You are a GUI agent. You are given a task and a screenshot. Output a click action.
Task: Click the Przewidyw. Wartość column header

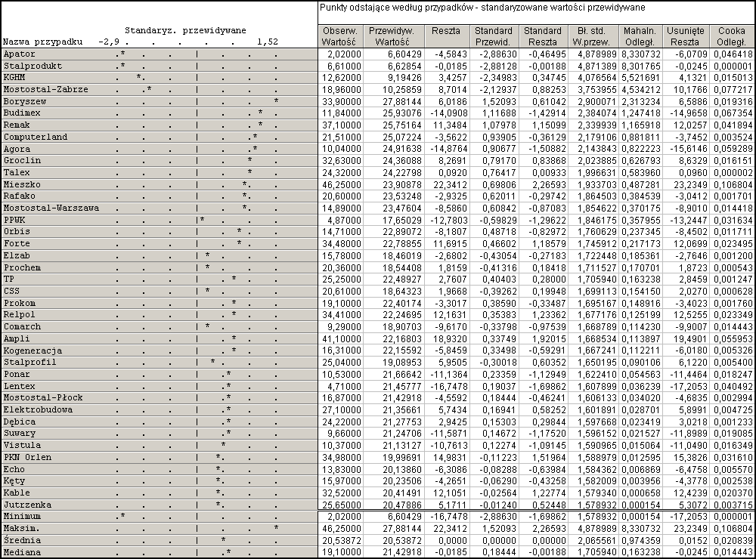[394, 36]
